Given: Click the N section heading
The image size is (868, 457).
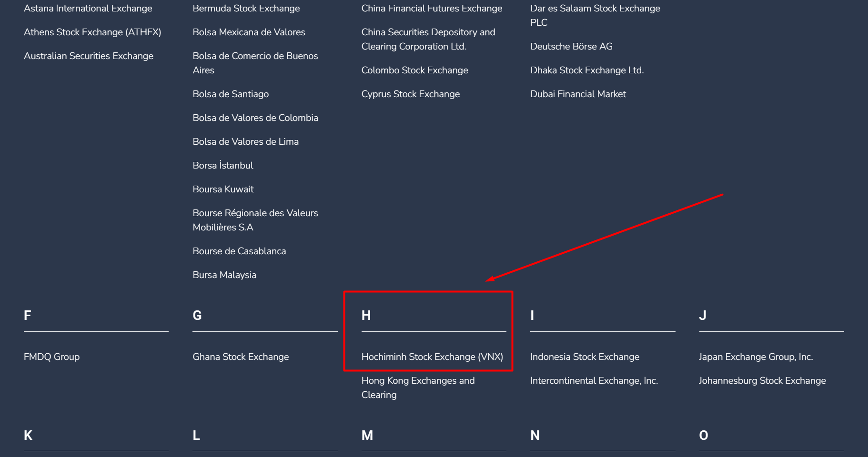Looking at the screenshot, I should [535, 435].
